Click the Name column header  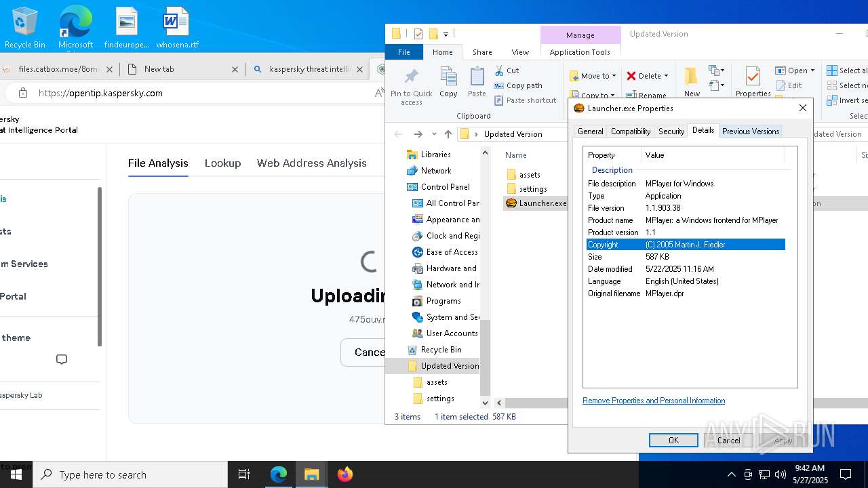[x=516, y=155]
